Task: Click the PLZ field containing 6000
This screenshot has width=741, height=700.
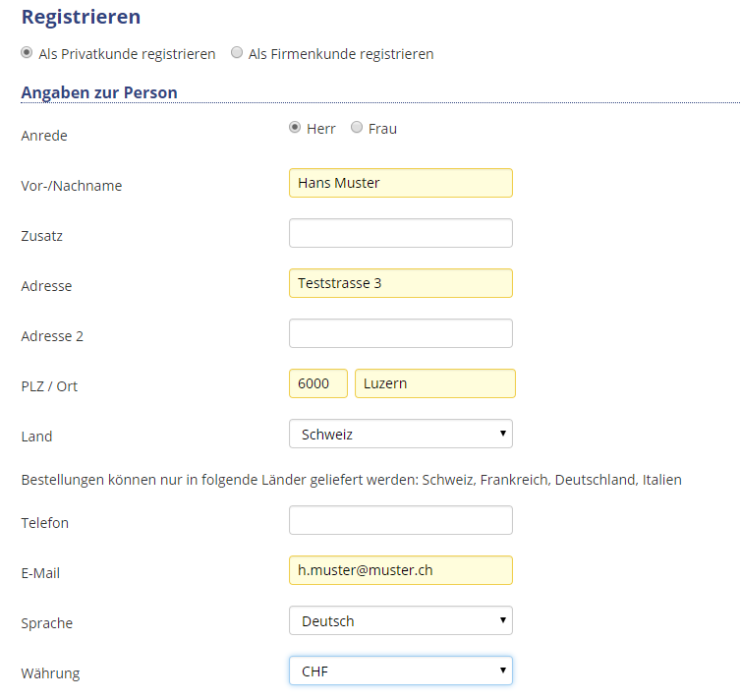Action: [318, 383]
